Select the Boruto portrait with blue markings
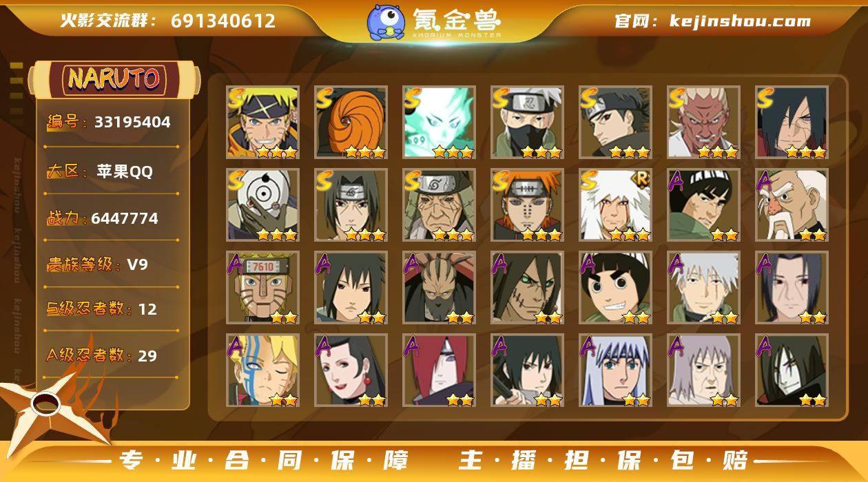Image resolution: width=868 pixels, height=482 pixels. coord(262,370)
